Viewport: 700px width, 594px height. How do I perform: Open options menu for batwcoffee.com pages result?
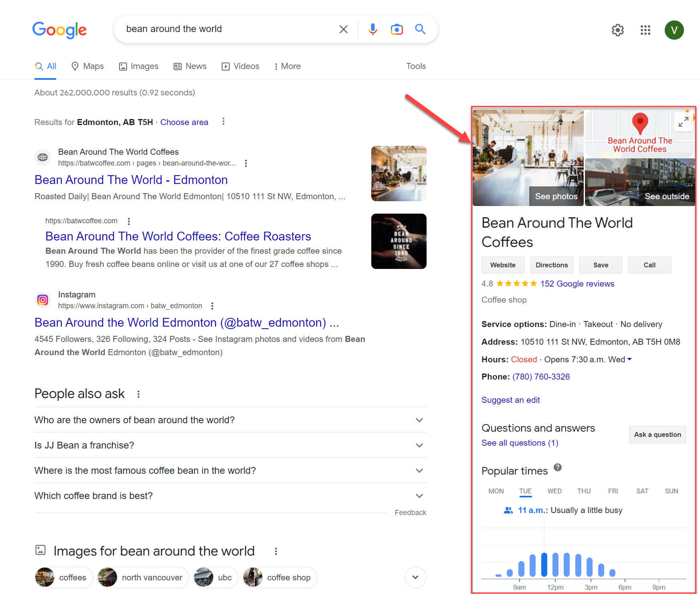[x=246, y=163]
